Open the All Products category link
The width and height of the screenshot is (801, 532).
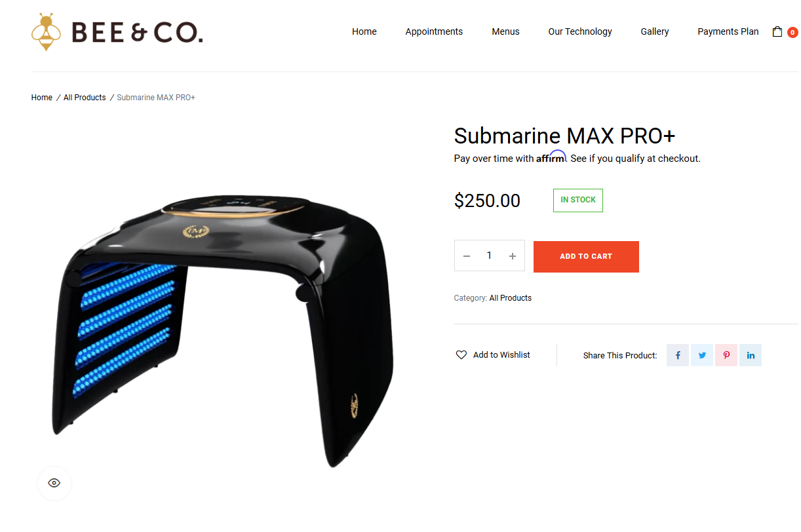tap(511, 298)
